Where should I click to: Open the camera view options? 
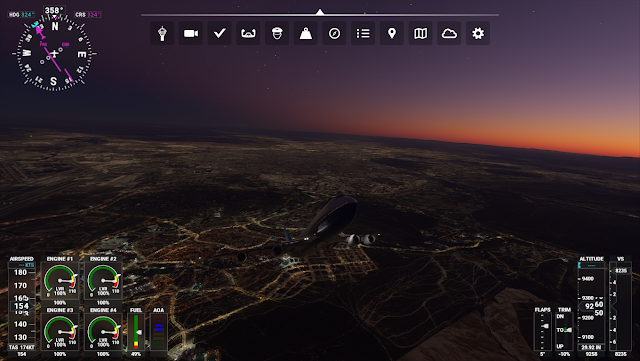pyautogui.click(x=191, y=33)
